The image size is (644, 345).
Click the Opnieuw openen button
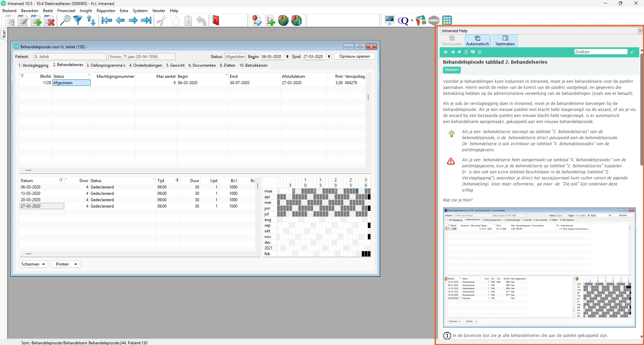tap(354, 56)
